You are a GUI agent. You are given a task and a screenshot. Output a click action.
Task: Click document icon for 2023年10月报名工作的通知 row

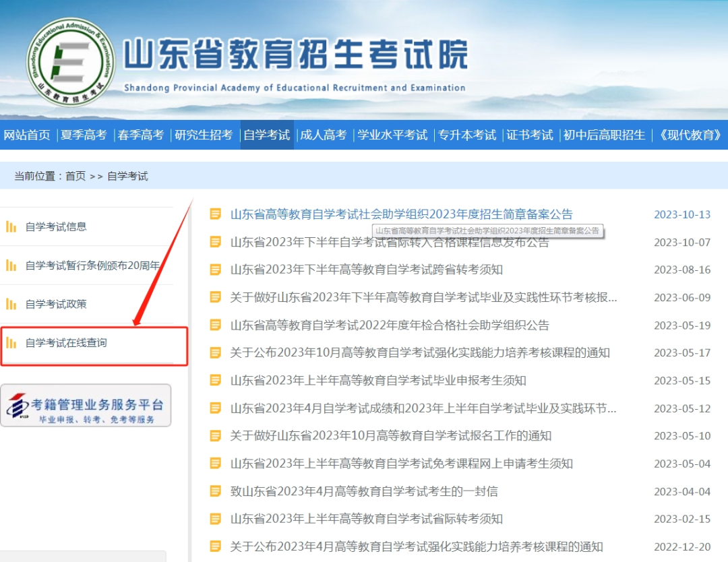click(x=216, y=435)
